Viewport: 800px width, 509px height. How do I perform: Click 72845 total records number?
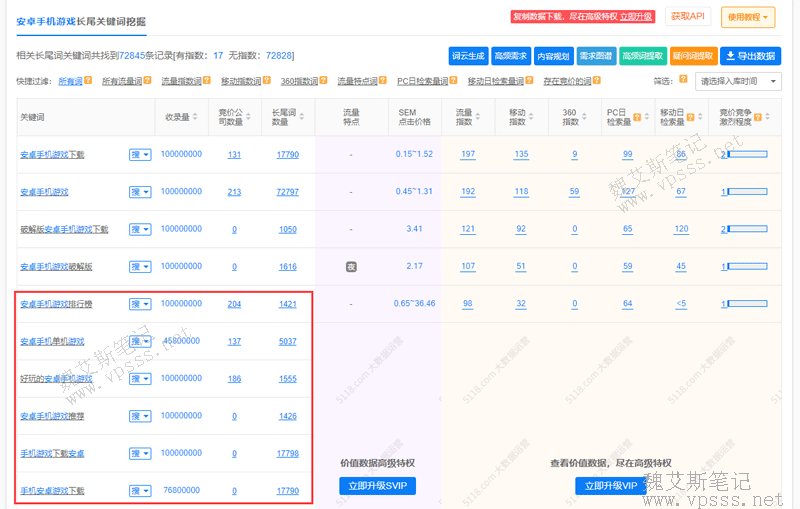click(x=132, y=56)
